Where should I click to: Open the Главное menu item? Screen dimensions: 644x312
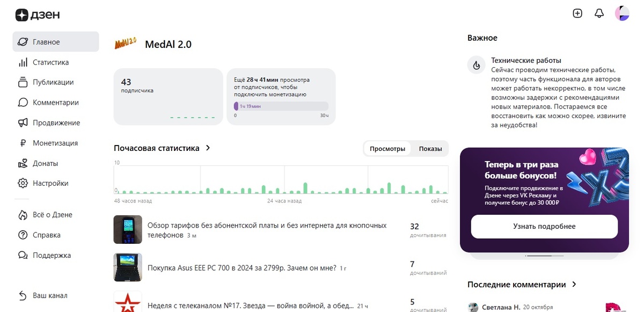point(56,42)
